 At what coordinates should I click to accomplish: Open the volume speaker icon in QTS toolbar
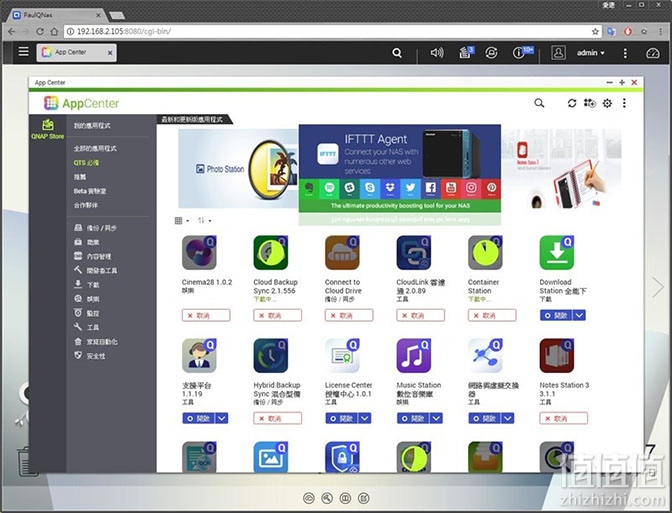tap(437, 53)
